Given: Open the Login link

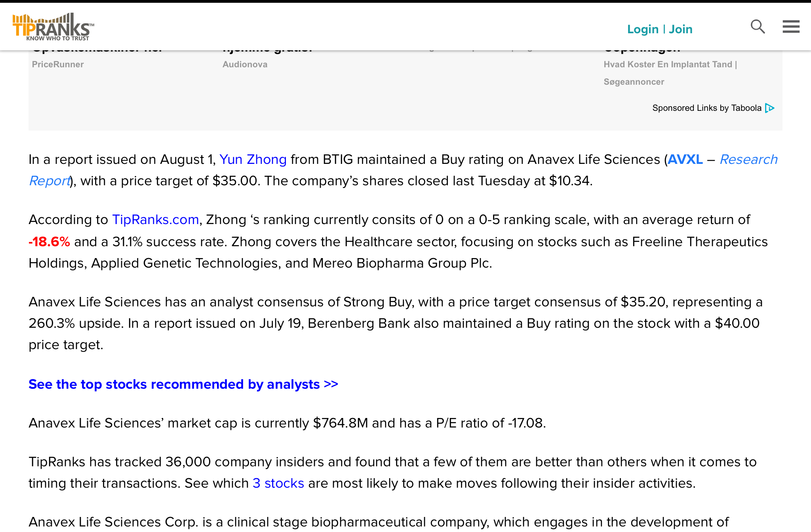Looking at the screenshot, I should click(x=643, y=29).
